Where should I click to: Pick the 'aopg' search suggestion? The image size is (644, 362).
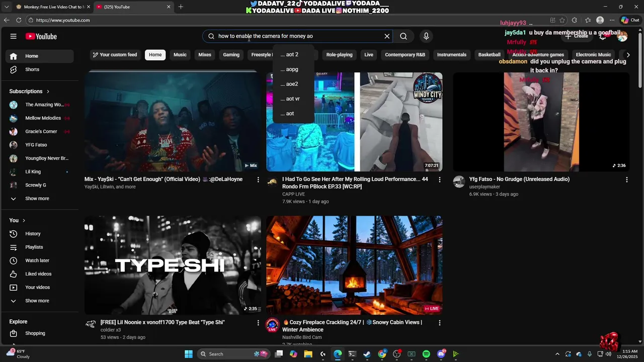(293, 69)
